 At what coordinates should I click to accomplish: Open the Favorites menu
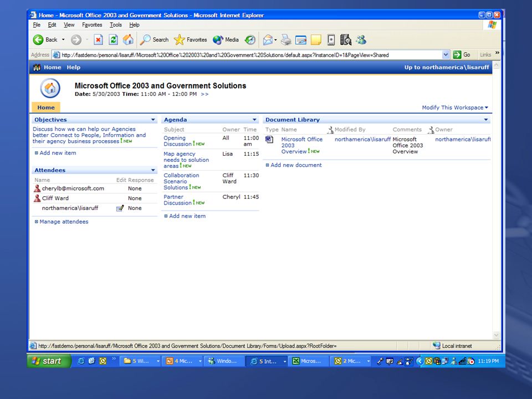(x=92, y=25)
